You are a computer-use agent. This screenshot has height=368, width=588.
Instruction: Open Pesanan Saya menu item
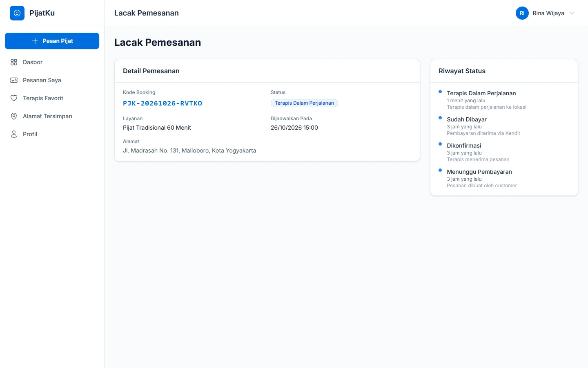52,80
